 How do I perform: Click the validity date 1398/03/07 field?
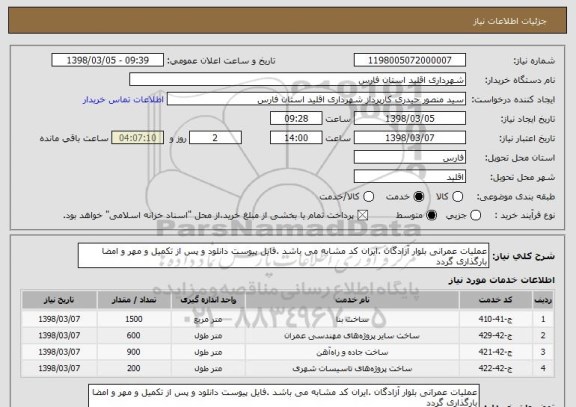pyautogui.click(x=410, y=138)
